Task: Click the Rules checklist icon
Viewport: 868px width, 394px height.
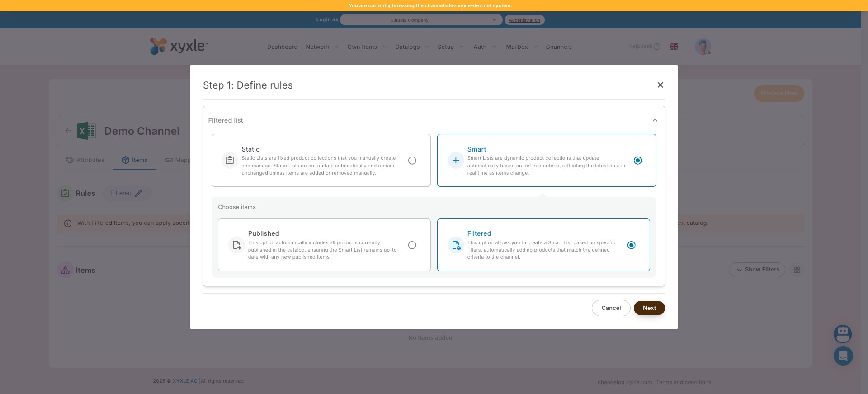Action: click(65, 193)
